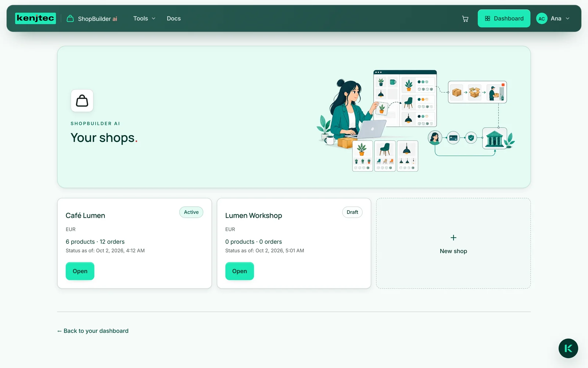Select the Café Lumen title

(85, 216)
